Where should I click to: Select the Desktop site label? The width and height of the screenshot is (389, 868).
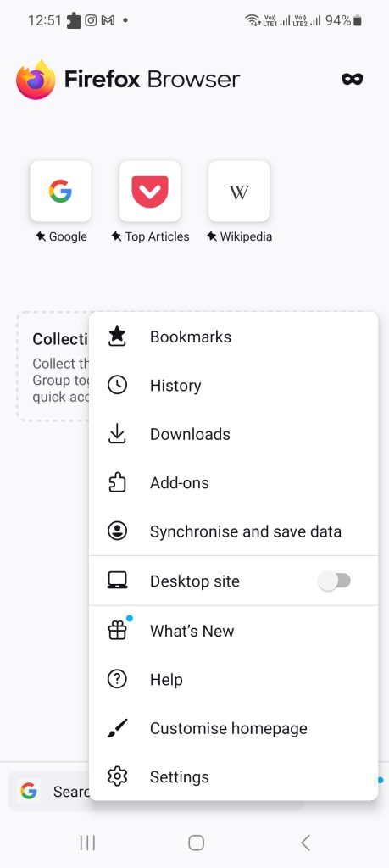195,581
